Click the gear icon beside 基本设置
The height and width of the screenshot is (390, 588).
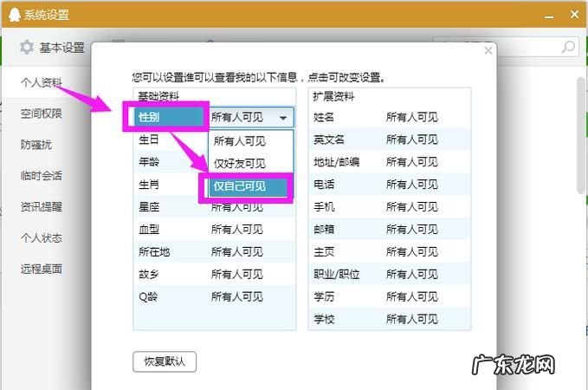(x=27, y=48)
